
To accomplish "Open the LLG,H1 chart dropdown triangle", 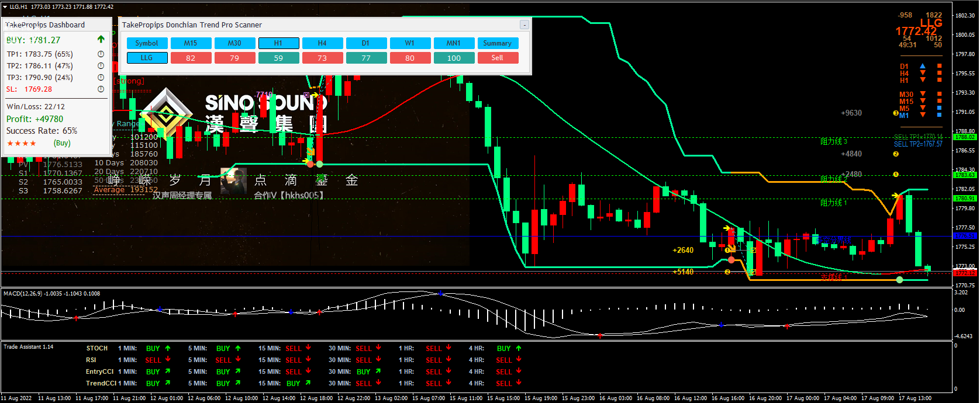I will pos(5,7).
